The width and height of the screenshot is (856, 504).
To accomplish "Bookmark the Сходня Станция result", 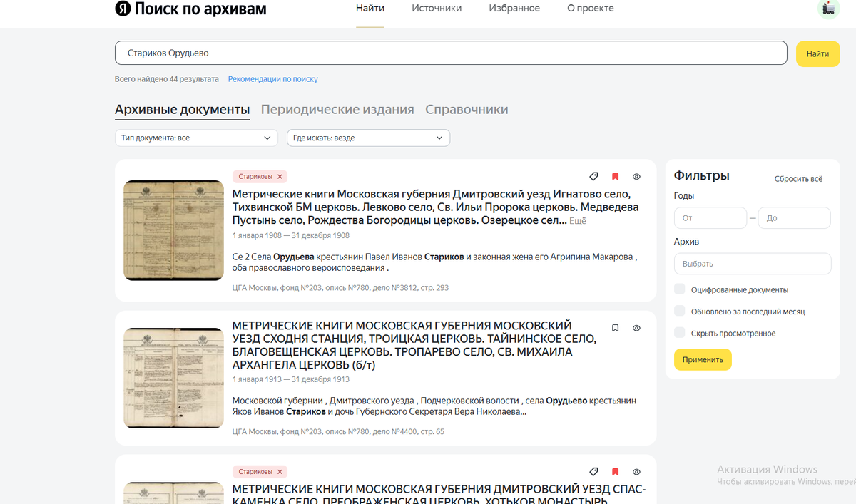I will (x=615, y=327).
